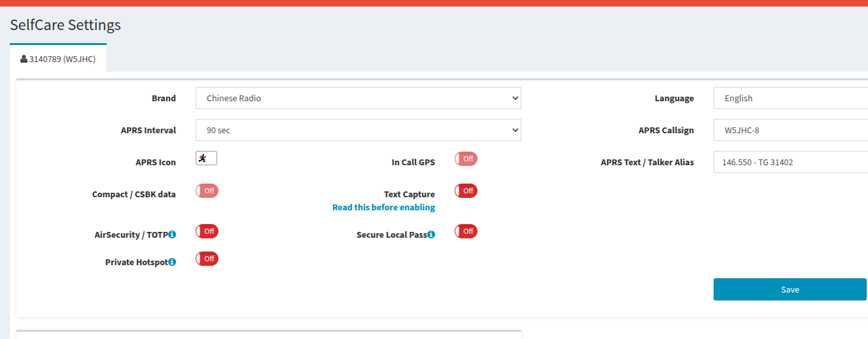
Task: Enable the Private Hotspot switch
Action: pos(207,259)
